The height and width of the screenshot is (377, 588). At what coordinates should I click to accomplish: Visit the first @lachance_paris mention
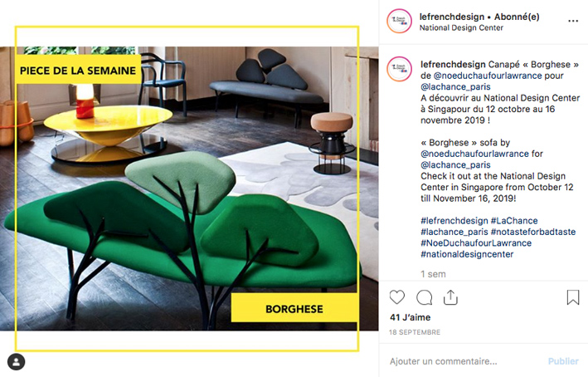coord(455,86)
